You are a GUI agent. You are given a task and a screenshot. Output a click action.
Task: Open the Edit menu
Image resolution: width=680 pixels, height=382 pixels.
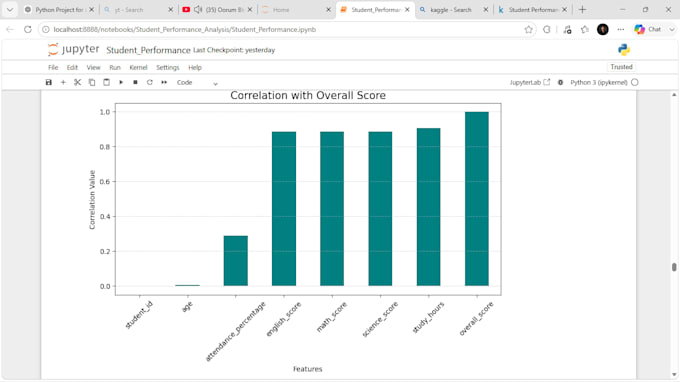[x=72, y=68]
